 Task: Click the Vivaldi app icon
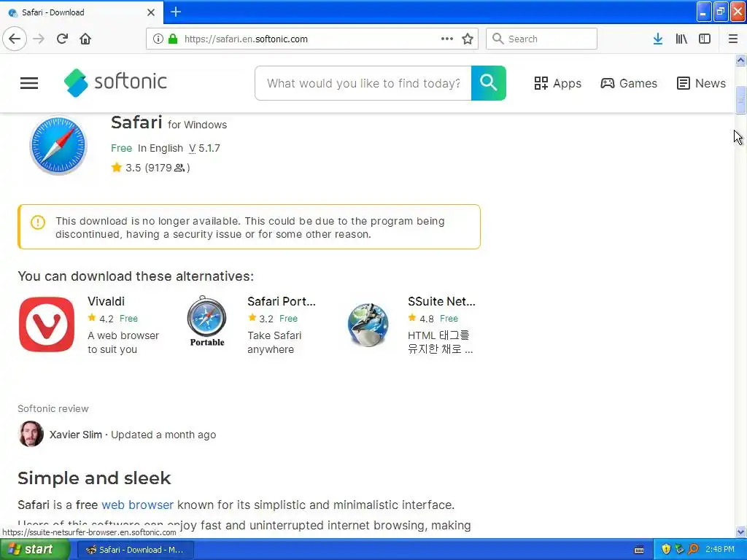(x=47, y=324)
